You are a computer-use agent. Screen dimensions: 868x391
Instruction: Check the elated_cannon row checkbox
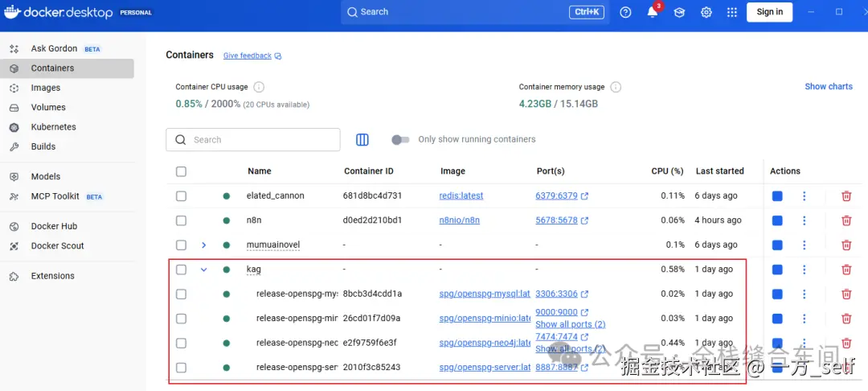click(181, 196)
